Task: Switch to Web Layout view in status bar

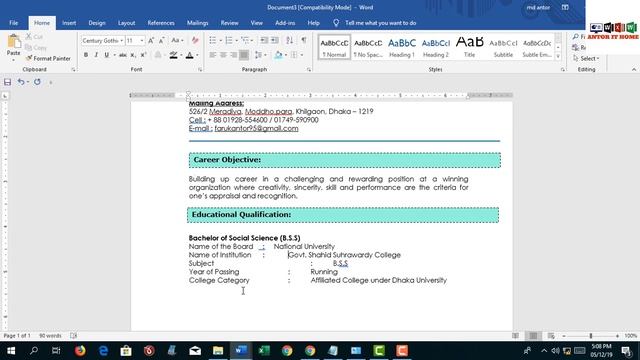Action: coord(551,336)
